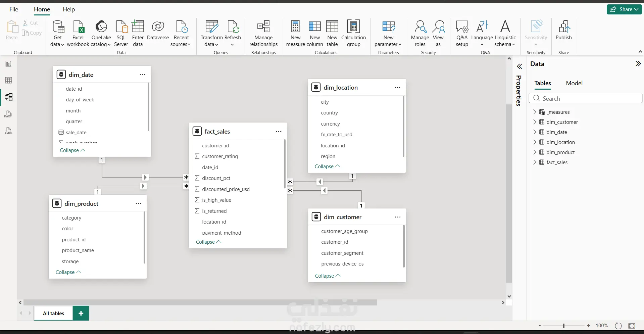Click the Transform data icon
The image size is (644, 334).
pos(212,27)
